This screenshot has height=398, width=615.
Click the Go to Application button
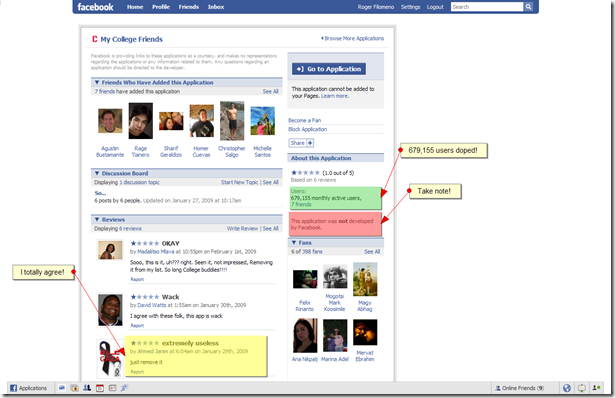tap(329, 69)
